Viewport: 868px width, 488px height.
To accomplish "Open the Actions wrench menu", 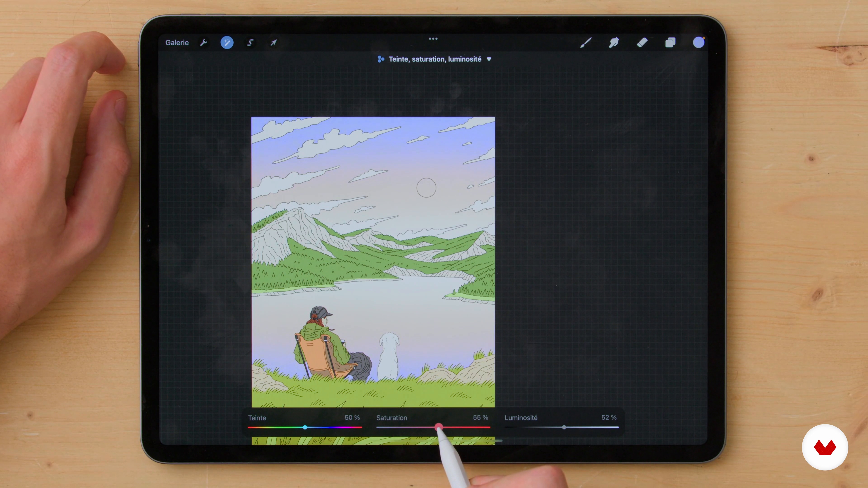I will point(203,43).
